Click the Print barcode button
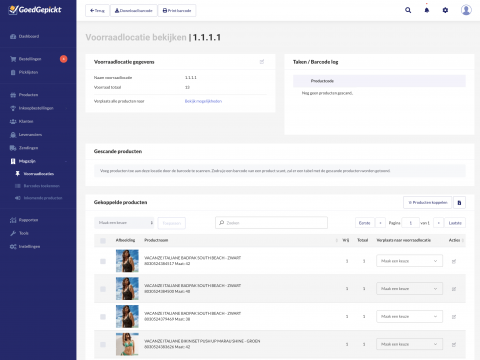The width and height of the screenshot is (480, 360). tap(177, 11)
